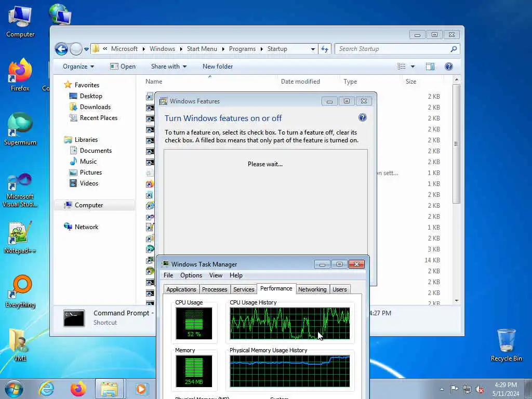This screenshot has width=532, height=399.
Task: Expand the Organize menu
Action: pyautogui.click(x=78, y=66)
